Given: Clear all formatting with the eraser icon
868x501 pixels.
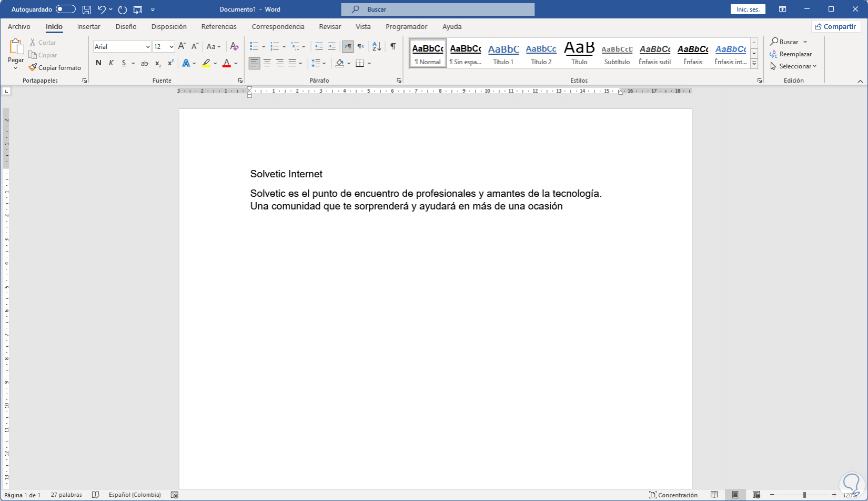Looking at the screenshot, I should pyautogui.click(x=235, y=46).
